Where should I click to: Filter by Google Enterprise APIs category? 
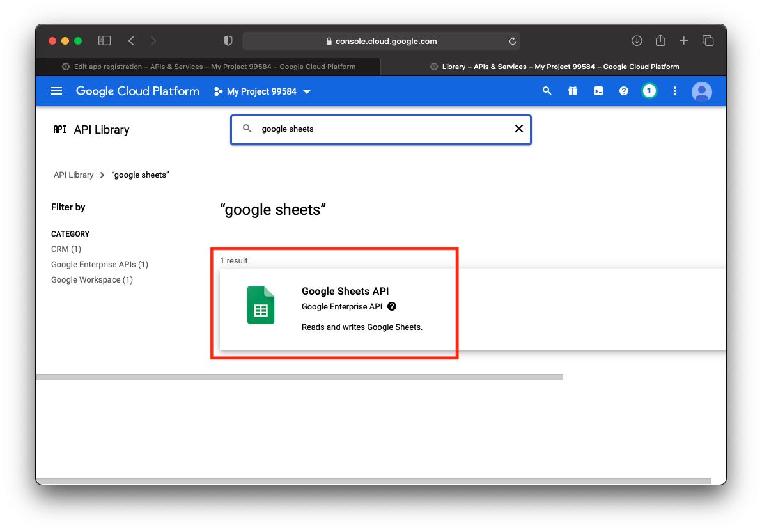click(x=100, y=265)
